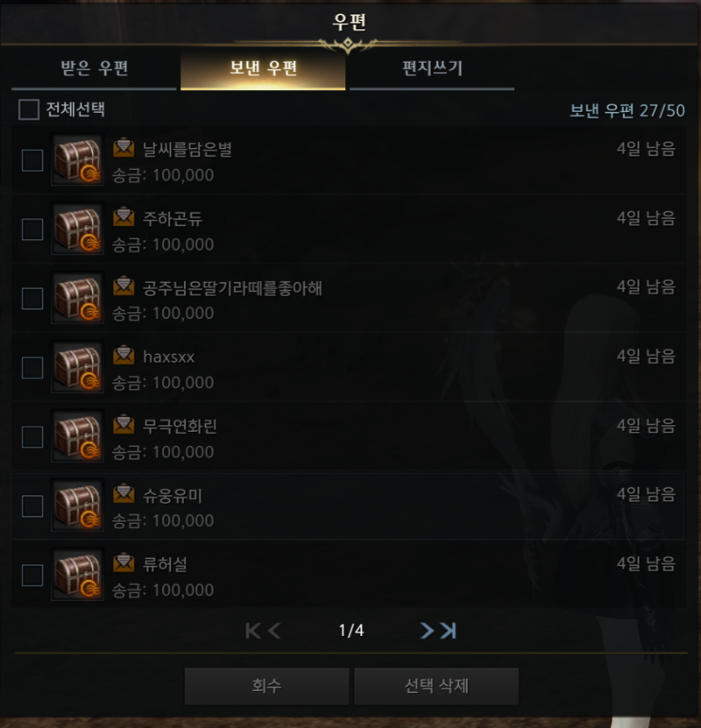Select the 보낸 우편 tab
This screenshot has height=728, width=701.
coord(263,69)
